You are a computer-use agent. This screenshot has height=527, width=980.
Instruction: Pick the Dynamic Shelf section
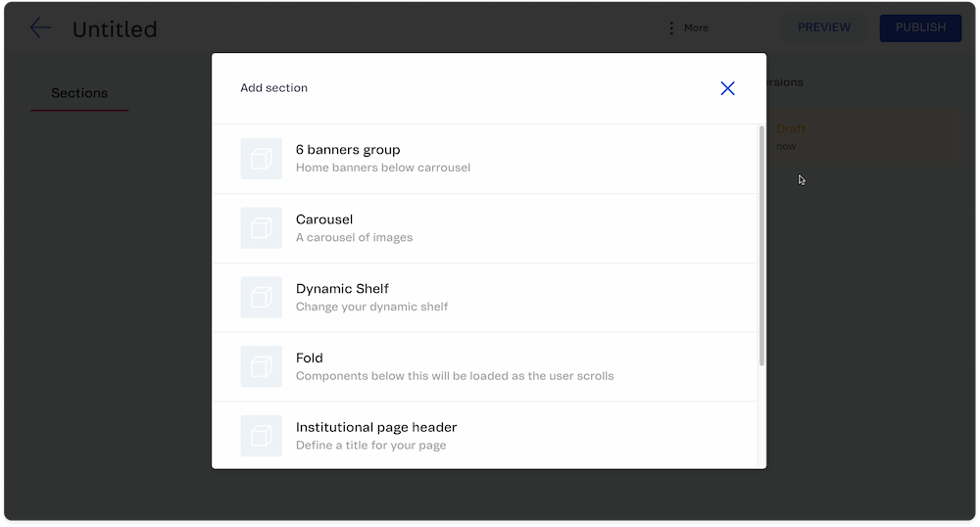click(x=485, y=297)
